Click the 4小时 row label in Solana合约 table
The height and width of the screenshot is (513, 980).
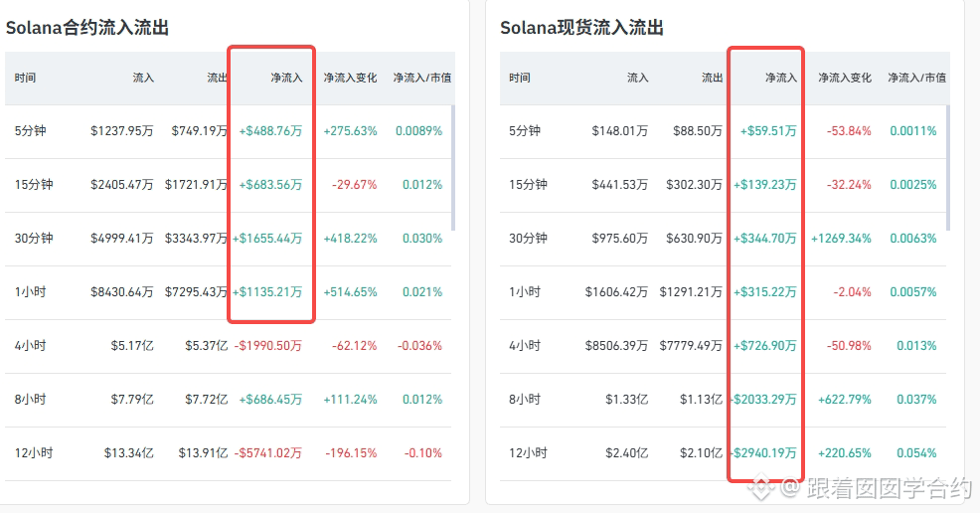[31, 346]
